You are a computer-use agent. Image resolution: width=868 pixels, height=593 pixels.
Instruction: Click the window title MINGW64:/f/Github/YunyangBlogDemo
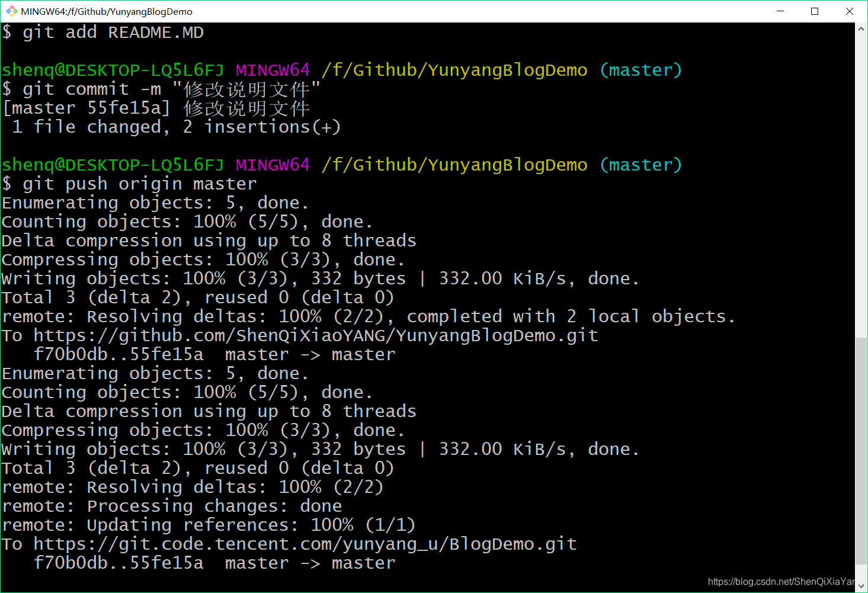[107, 11]
